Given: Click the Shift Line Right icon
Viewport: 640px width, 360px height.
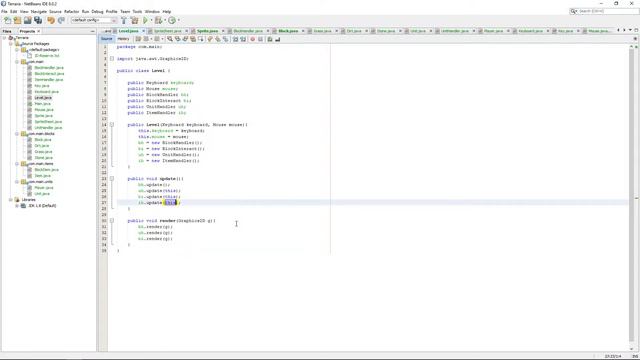Looking at the screenshot, I should coord(243,39).
